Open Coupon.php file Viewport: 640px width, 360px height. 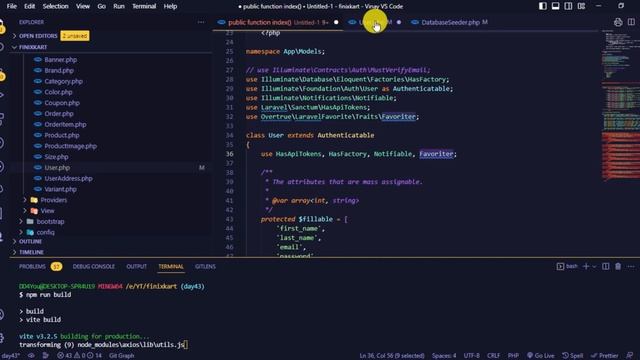(62, 103)
